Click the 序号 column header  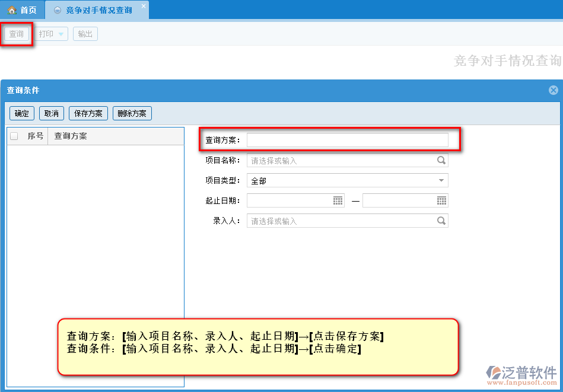[35, 136]
